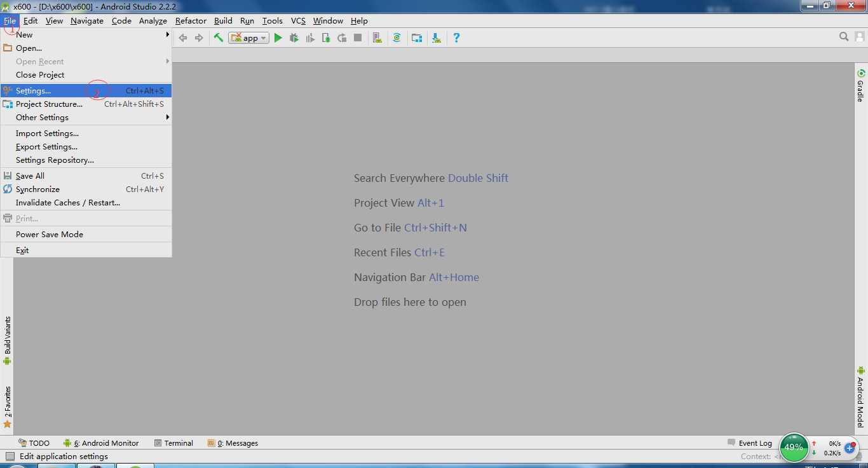This screenshot has height=468, width=868.
Task: Click the Make Project hammer icon
Action: coord(219,38)
